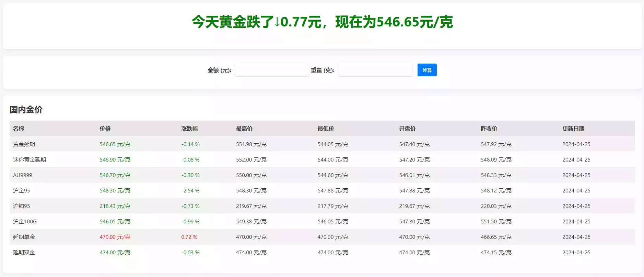Viewport: 644px width, 277px height.
Task: Click highest price 549.38 元/克
Action: point(251,221)
